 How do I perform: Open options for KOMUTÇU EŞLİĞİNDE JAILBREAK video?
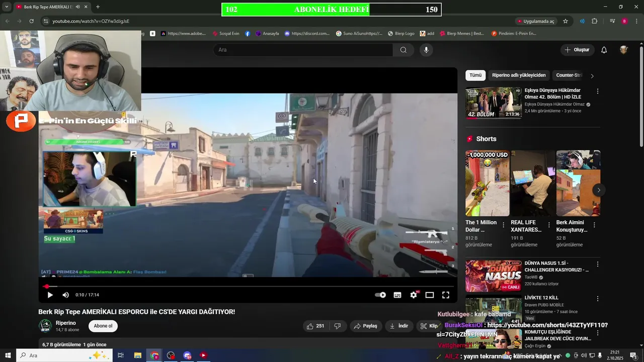598,333
